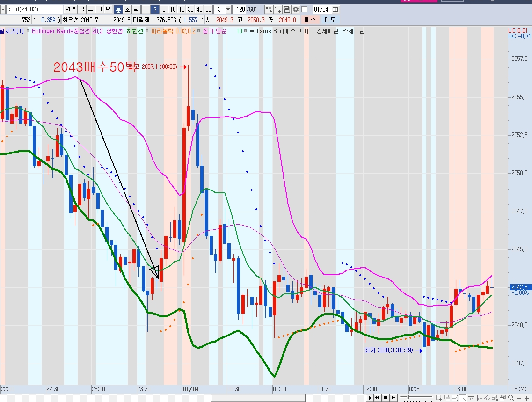Open the calendar date picker icon
This screenshot has height=402, width=532.
click(335, 9)
